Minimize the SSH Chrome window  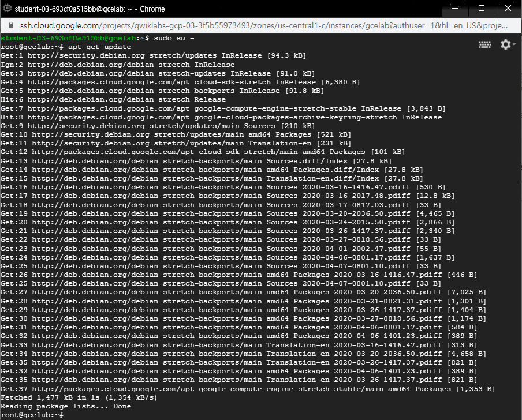455,8
